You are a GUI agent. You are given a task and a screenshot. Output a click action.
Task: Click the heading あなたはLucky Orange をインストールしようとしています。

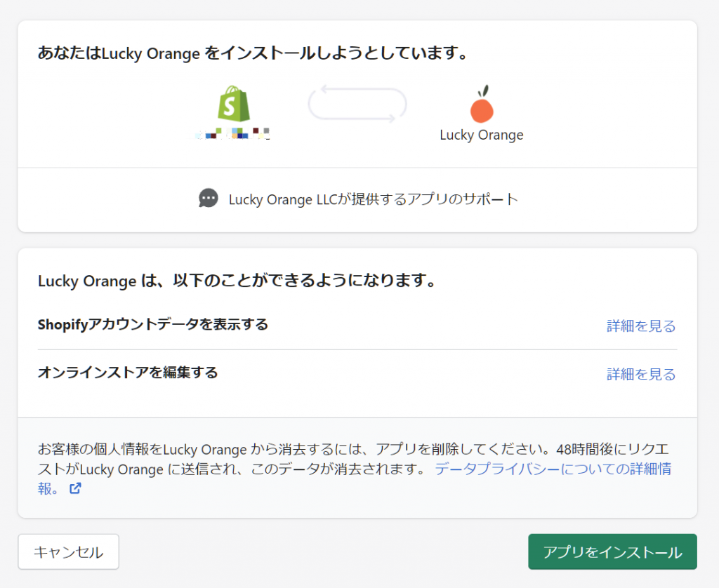[x=253, y=53]
